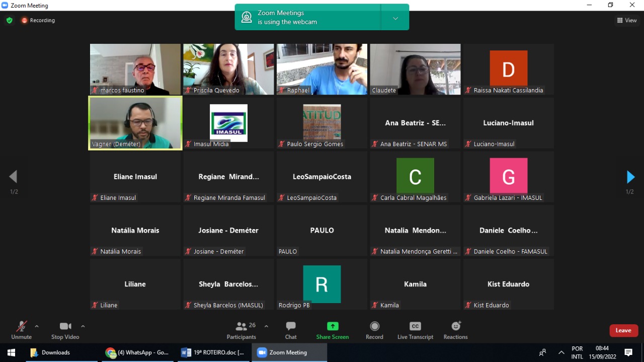Open the Chat panel

(x=291, y=330)
